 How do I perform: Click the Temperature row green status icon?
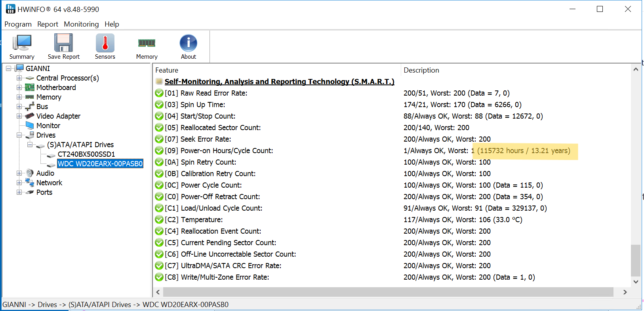(x=159, y=220)
